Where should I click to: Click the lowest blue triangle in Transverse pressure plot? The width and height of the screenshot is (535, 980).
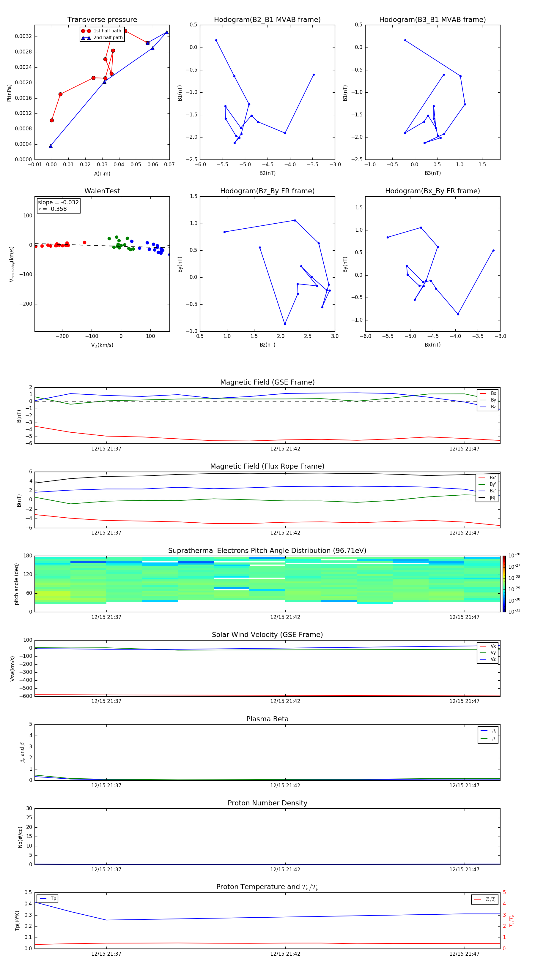(x=51, y=146)
